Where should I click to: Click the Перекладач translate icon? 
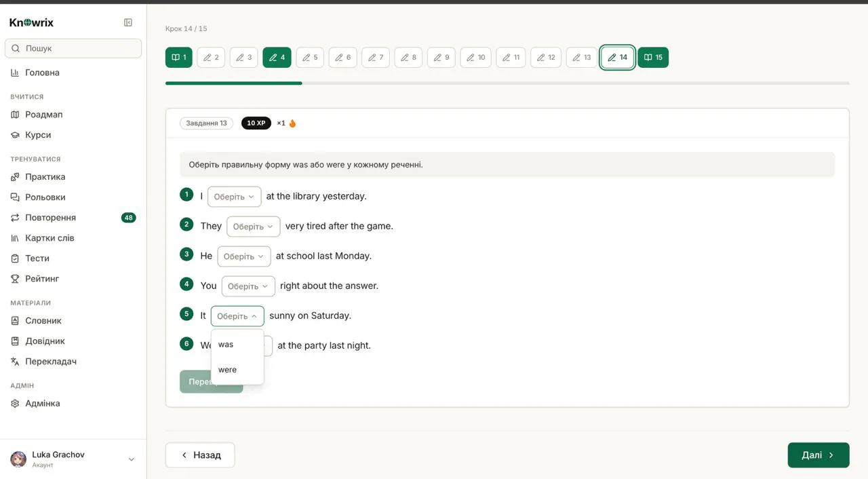click(15, 362)
